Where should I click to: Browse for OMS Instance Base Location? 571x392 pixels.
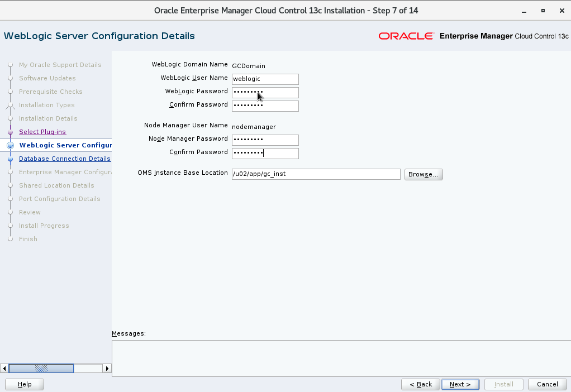click(424, 174)
